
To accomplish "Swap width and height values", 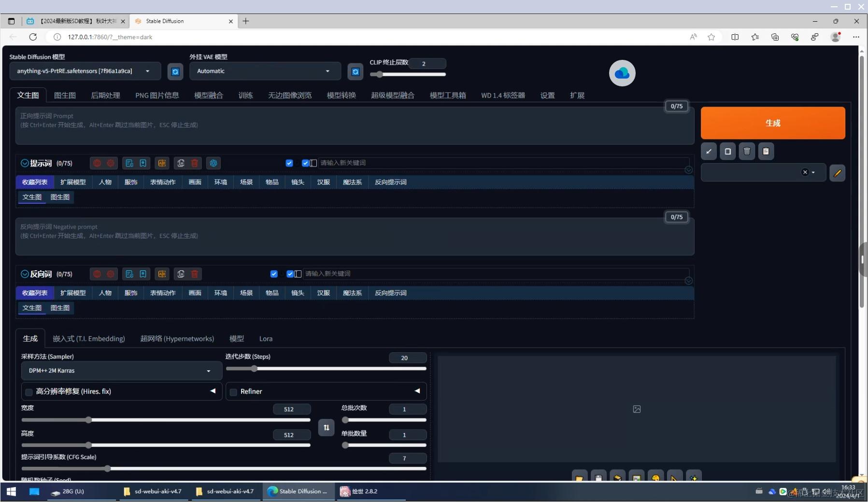I will point(327,428).
